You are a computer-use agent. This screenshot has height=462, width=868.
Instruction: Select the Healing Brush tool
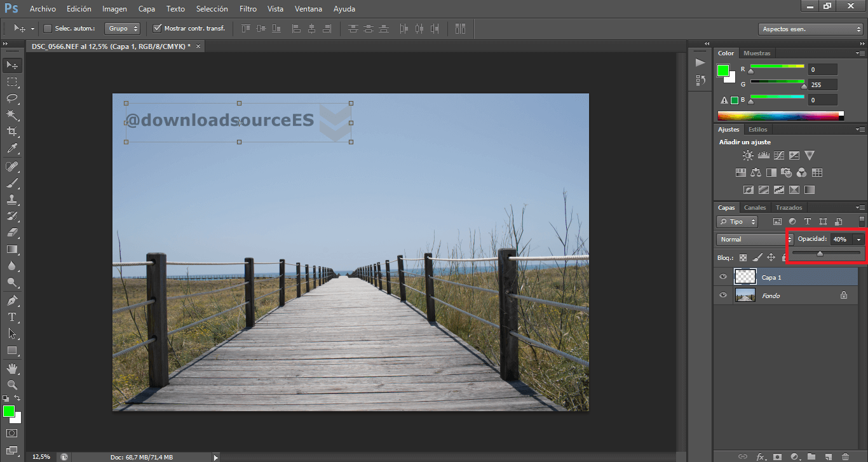pos(12,166)
